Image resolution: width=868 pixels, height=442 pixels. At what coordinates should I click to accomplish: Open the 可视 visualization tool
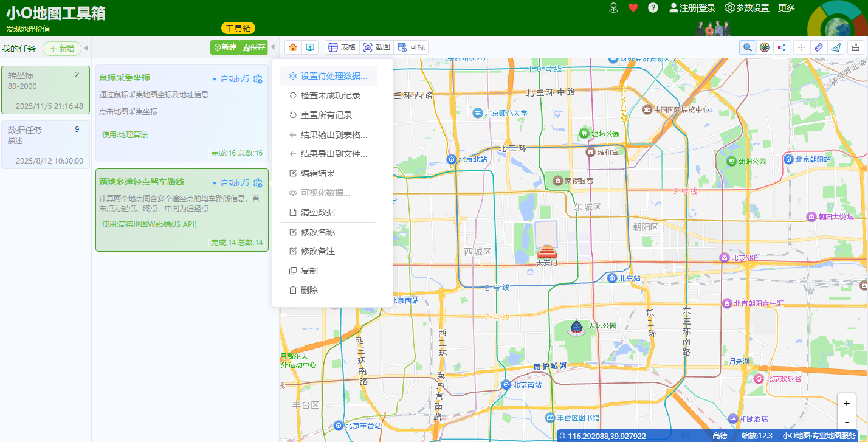tap(411, 47)
